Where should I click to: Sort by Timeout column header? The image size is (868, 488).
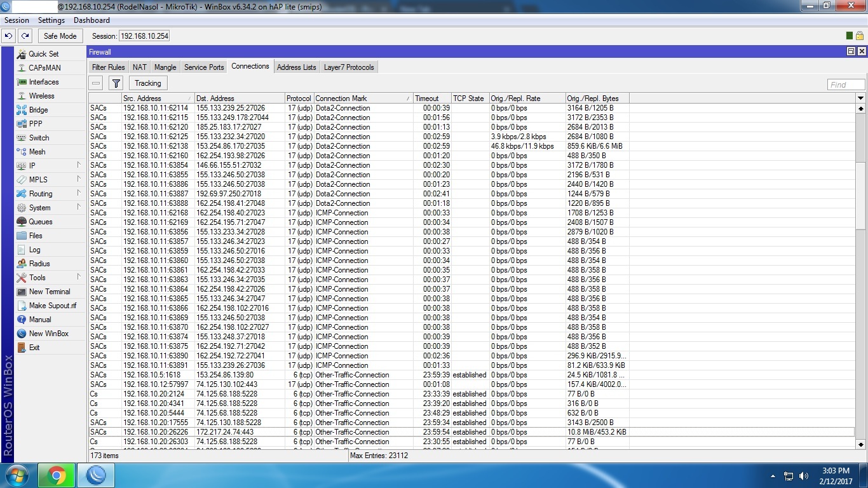431,98
